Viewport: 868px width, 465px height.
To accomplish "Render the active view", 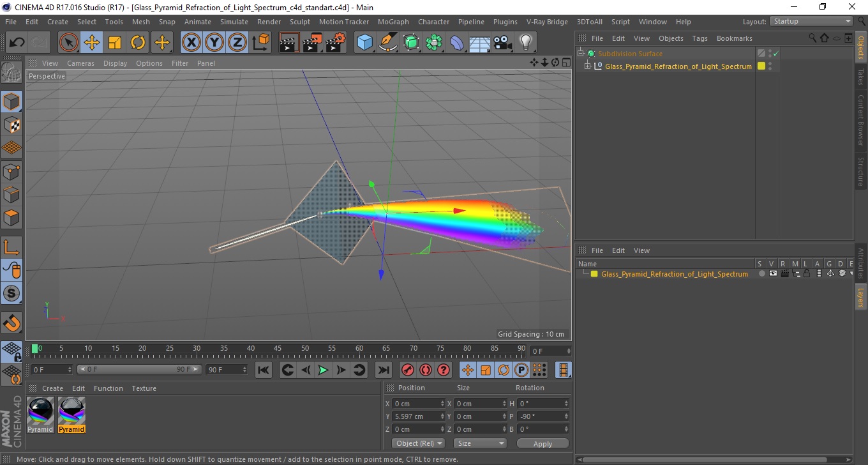I will click(289, 43).
